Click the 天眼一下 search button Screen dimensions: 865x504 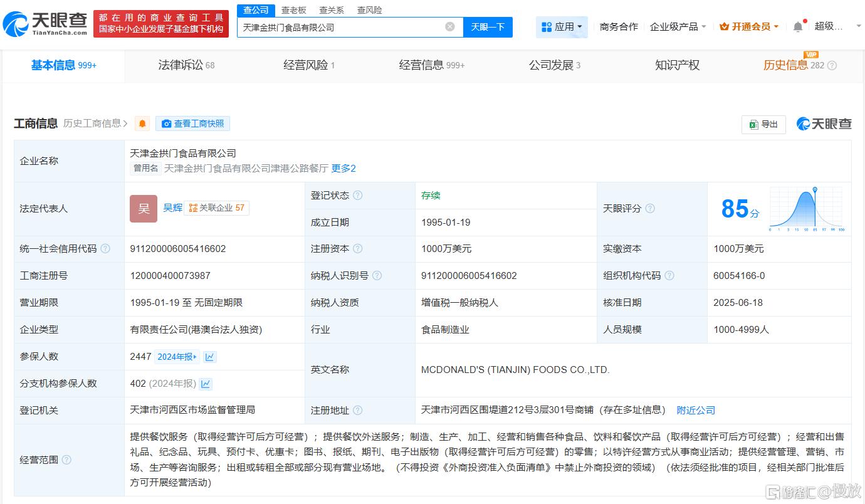tap(488, 27)
